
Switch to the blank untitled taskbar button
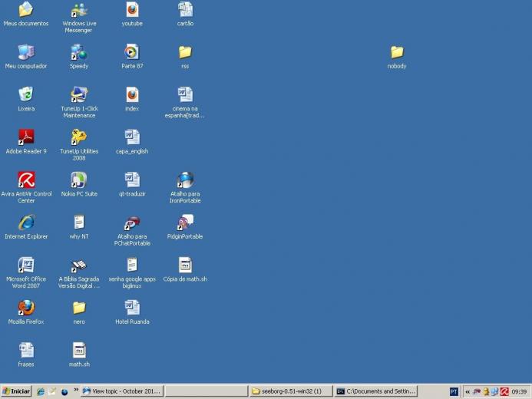pos(207,391)
